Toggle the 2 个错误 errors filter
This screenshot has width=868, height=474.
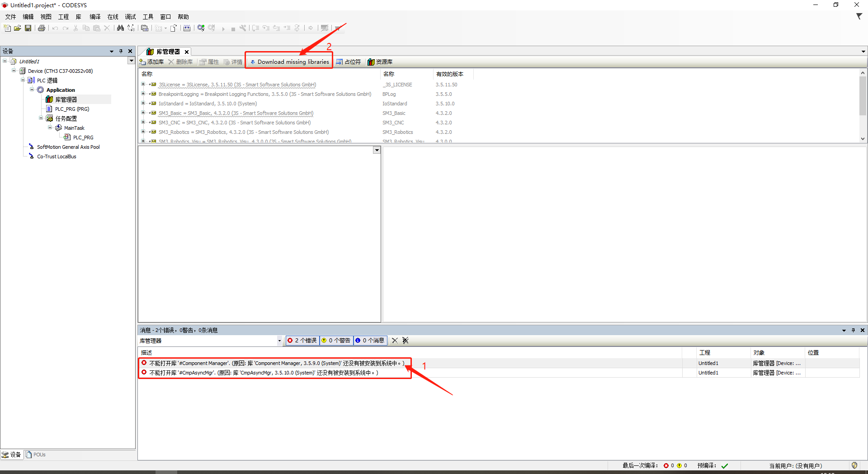[302, 341]
